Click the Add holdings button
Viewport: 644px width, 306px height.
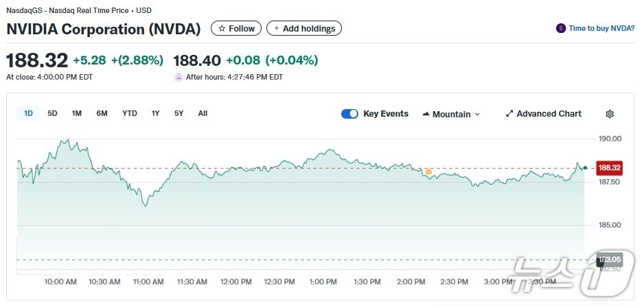click(x=303, y=28)
